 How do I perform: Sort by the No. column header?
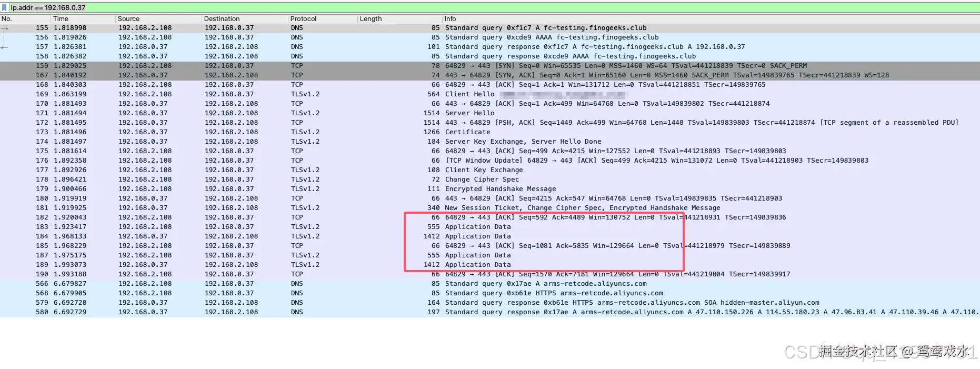pyautogui.click(x=25, y=18)
